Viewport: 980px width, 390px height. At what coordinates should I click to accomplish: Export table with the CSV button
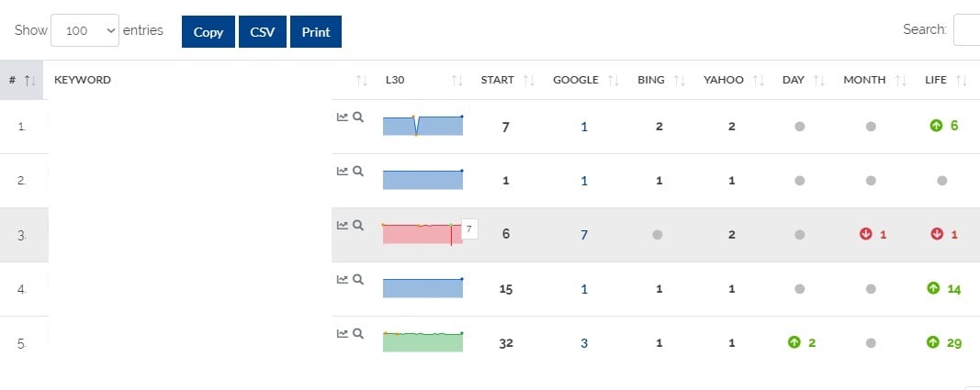click(x=264, y=31)
